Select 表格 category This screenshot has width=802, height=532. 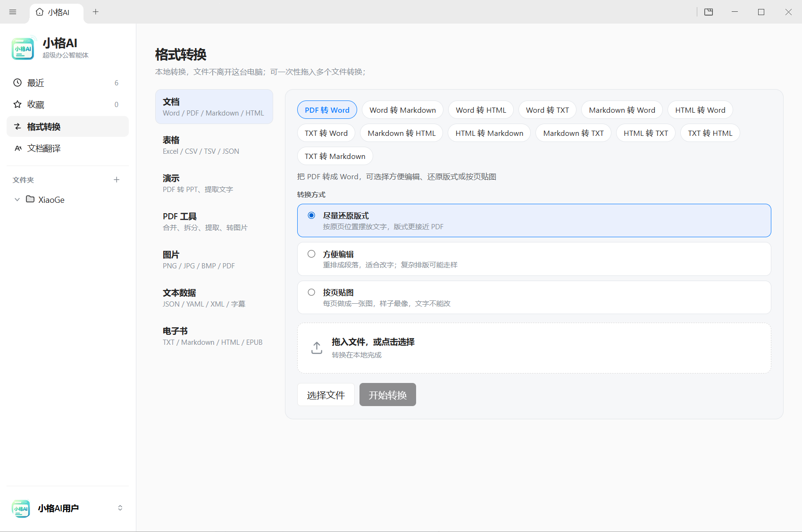[x=214, y=145]
